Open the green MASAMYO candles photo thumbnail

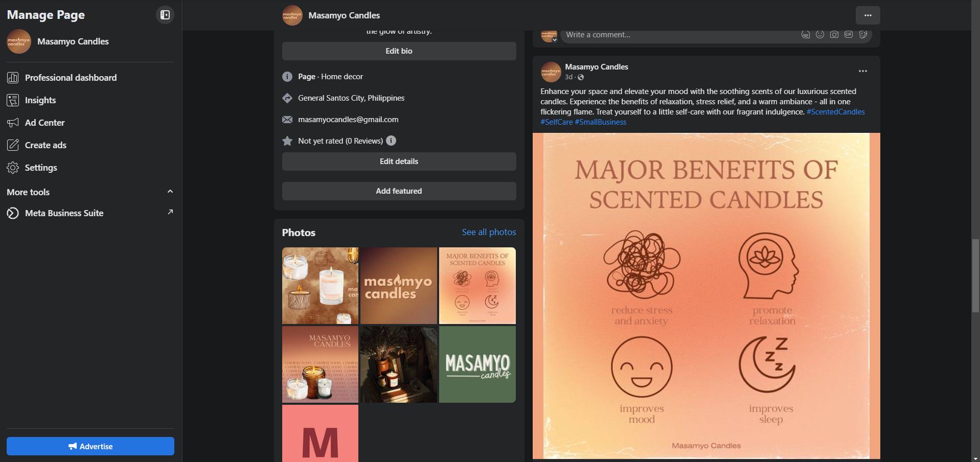(x=477, y=364)
